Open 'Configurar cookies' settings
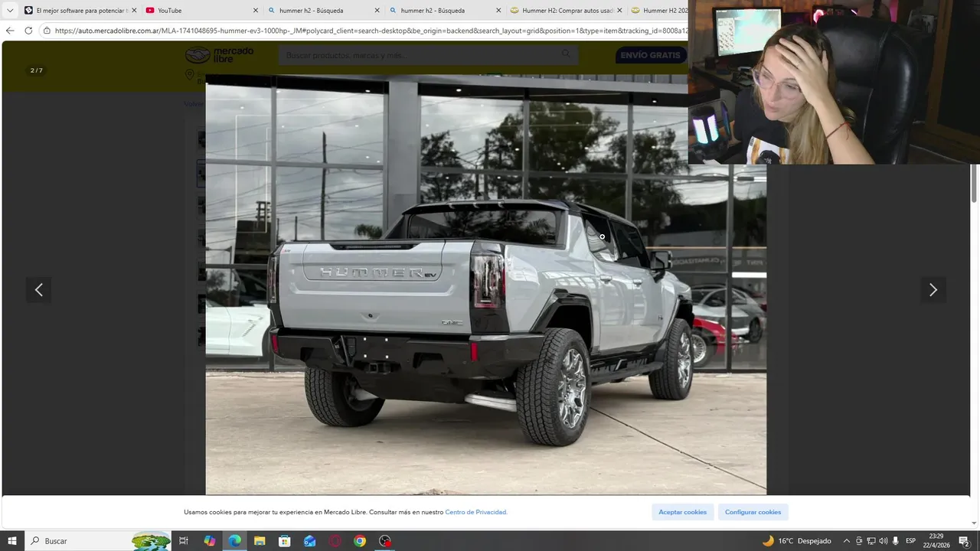 pyautogui.click(x=753, y=512)
